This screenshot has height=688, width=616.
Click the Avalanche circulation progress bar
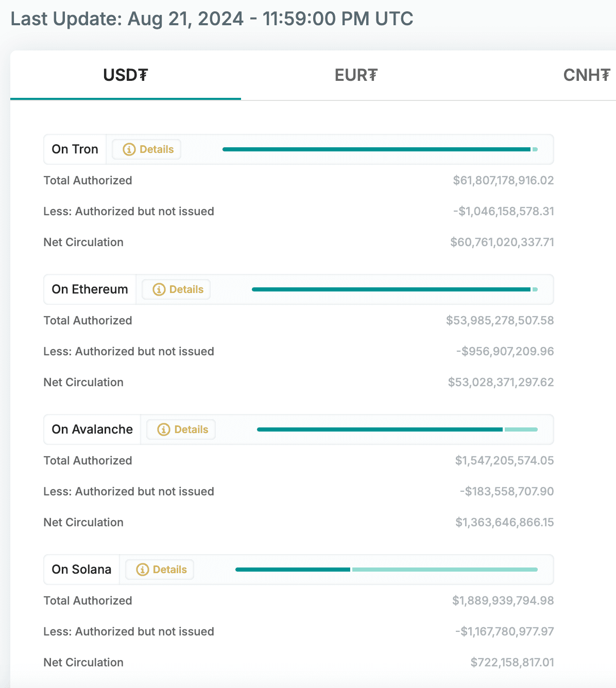(x=397, y=429)
